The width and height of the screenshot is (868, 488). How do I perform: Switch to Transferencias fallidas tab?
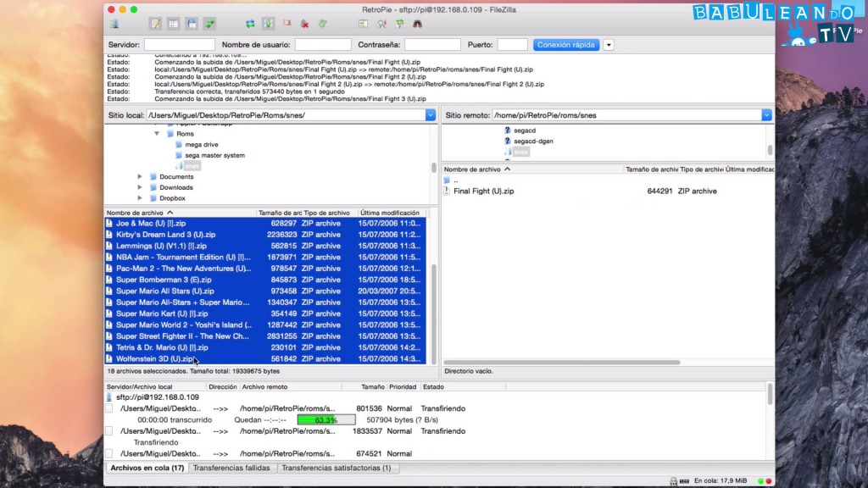231,468
